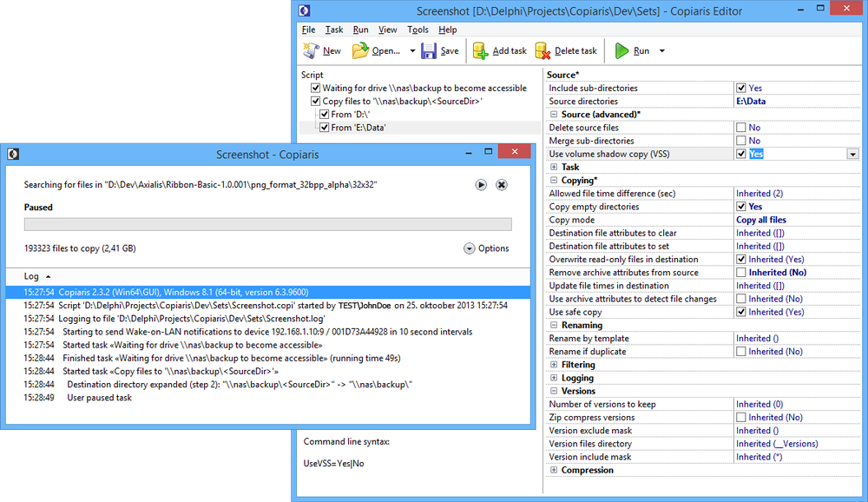Screen dimensions: 868x502
Task: Click the Rename by template value
Action: (x=757, y=339)
